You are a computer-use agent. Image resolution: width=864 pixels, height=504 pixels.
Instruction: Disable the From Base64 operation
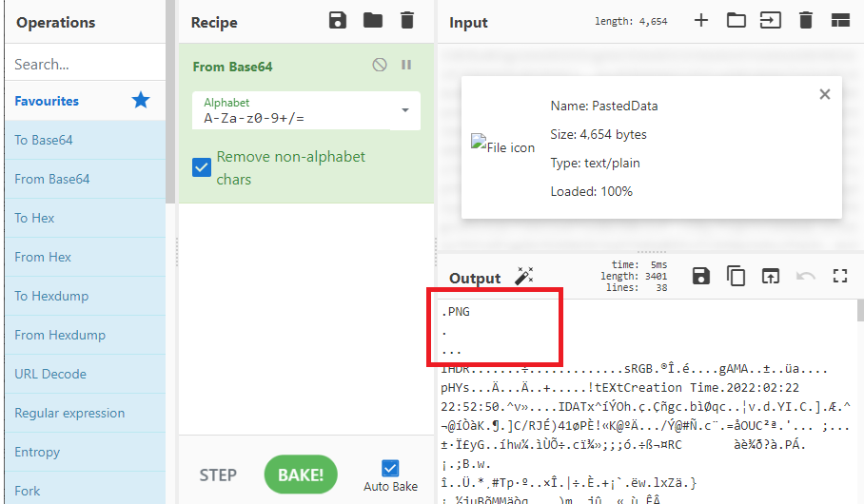click(380, 66)
